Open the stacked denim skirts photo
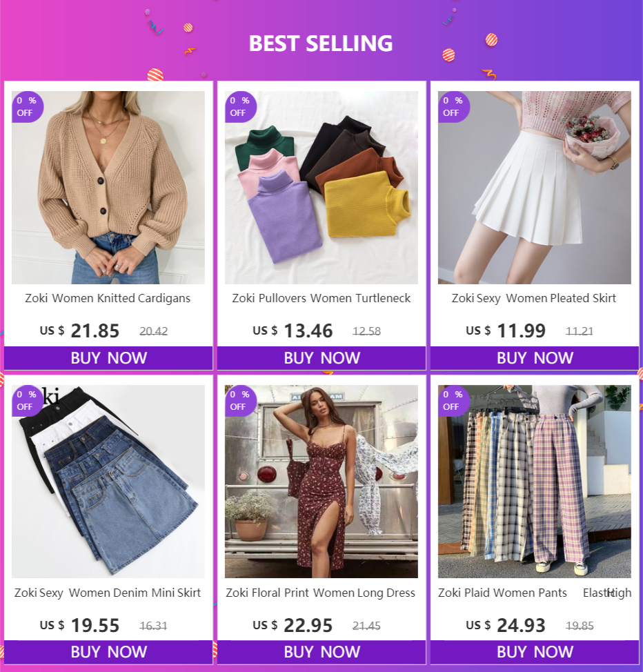 coord(108,482)
